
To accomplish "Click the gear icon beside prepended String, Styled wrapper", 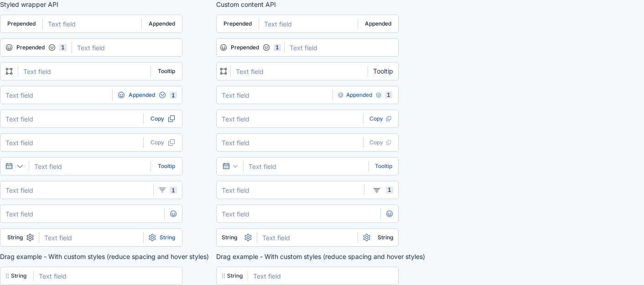I will pyautogui.click(x=30, y=237).
